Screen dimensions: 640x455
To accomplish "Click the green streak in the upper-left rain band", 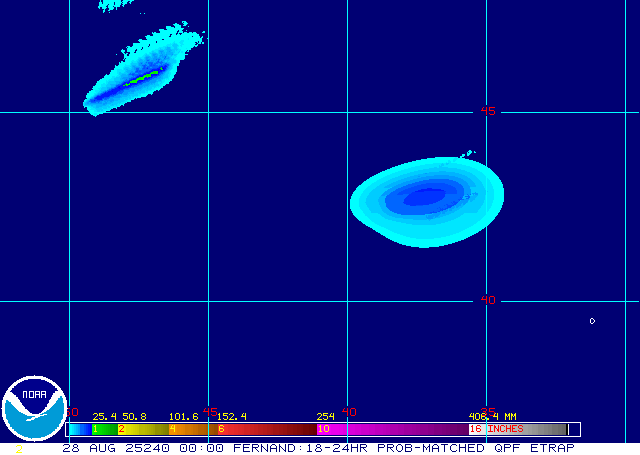I will pos(143,77).
